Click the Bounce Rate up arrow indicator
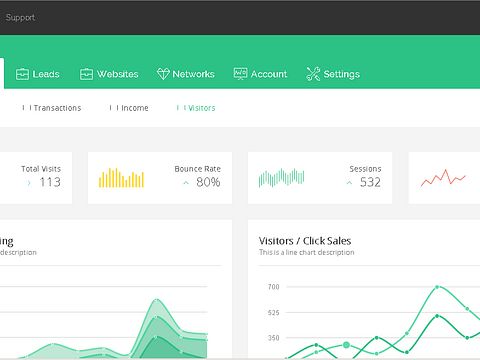The height and width of the screenshot is (360, 480). (186, 183)
